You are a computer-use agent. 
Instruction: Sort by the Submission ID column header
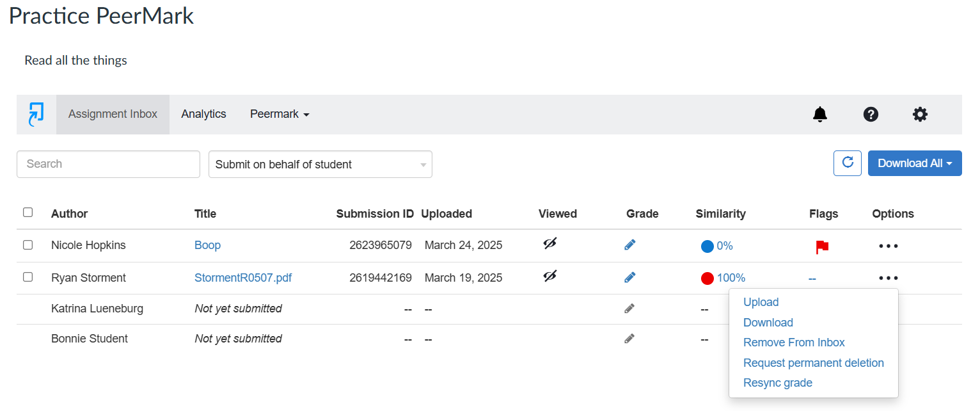375,214
